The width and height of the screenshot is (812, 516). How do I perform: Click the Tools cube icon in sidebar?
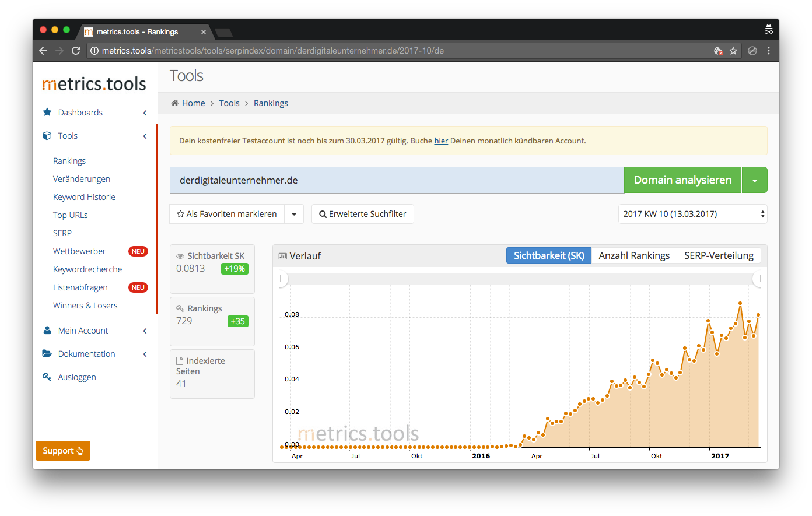47,136
